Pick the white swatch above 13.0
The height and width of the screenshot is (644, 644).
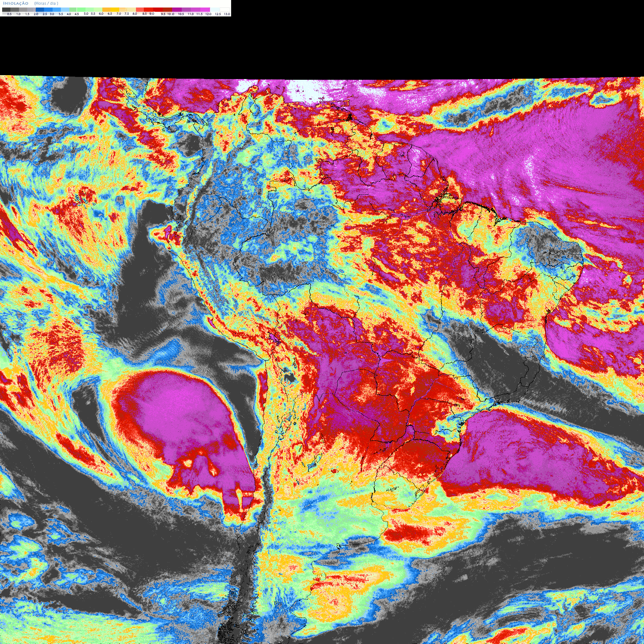(x=225, y=10)
